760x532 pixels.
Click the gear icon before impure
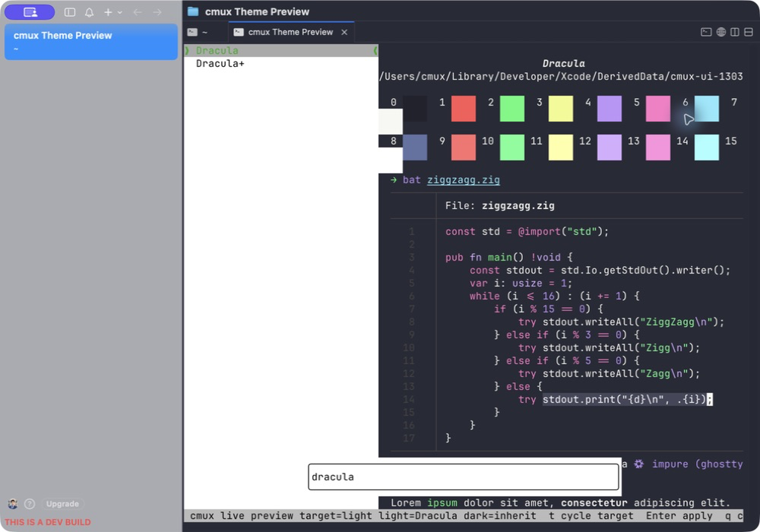point(639,464)
